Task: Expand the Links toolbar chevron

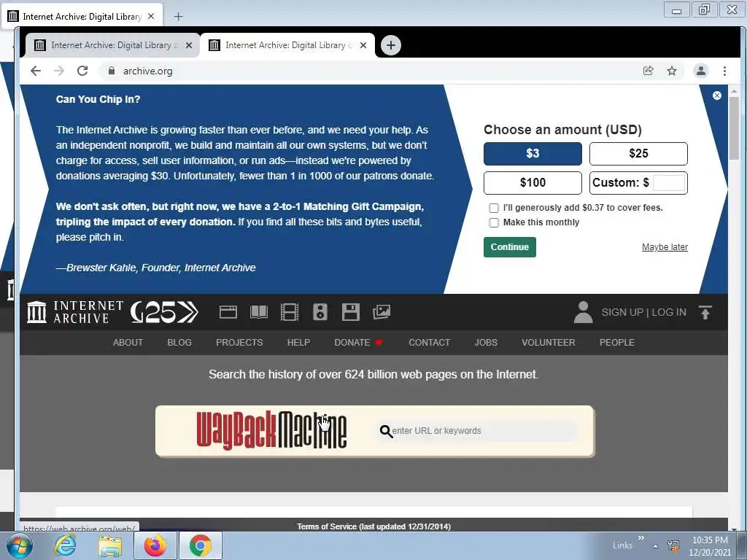Action: (x=640, y=538)
